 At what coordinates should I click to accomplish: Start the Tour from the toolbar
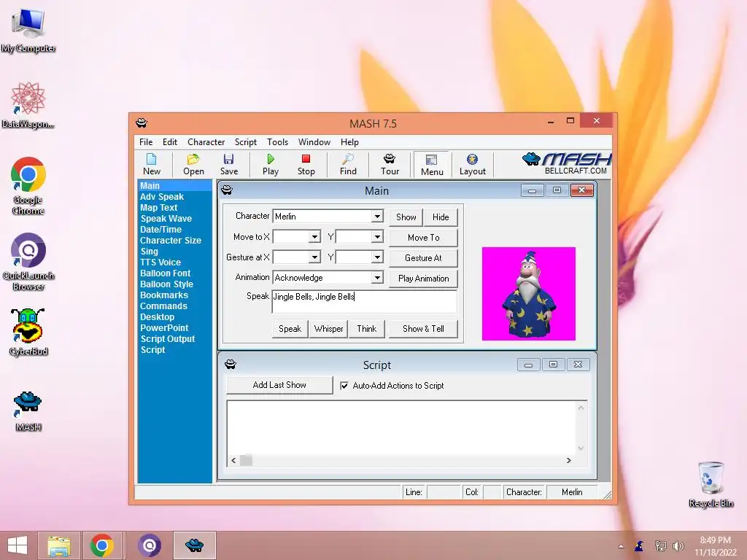point(390,164)
